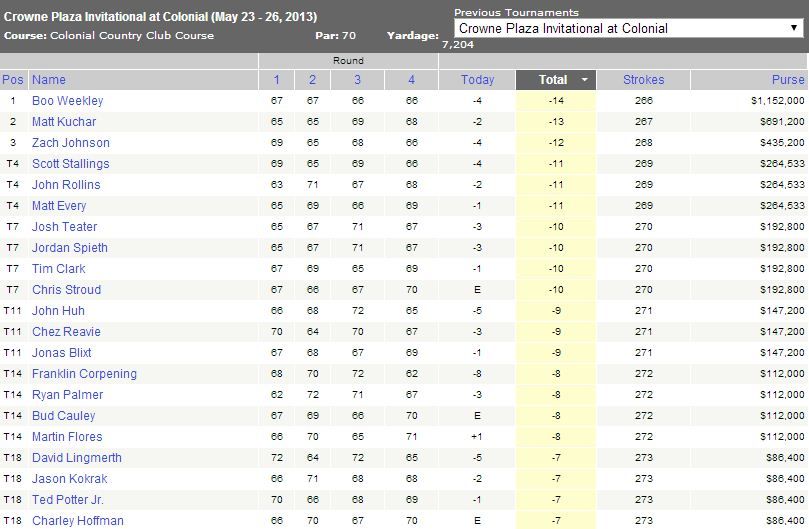
Task: Open Chris Stroud's player page
Action: coord(67,290)
